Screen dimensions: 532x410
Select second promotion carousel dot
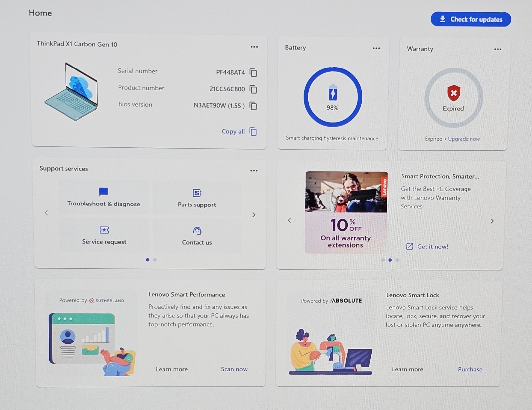point(390,260)
